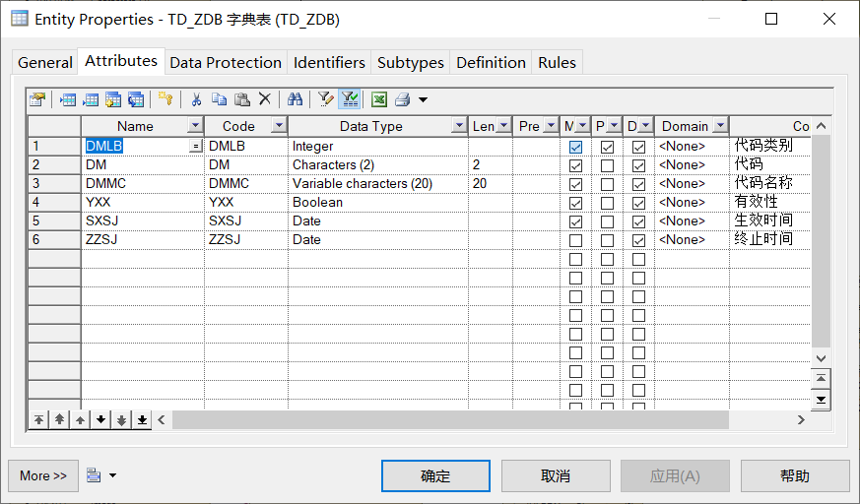Click the Add a Row icon
Screen dimensions: 860x504
pyautogui.click(x=91, y=99)
